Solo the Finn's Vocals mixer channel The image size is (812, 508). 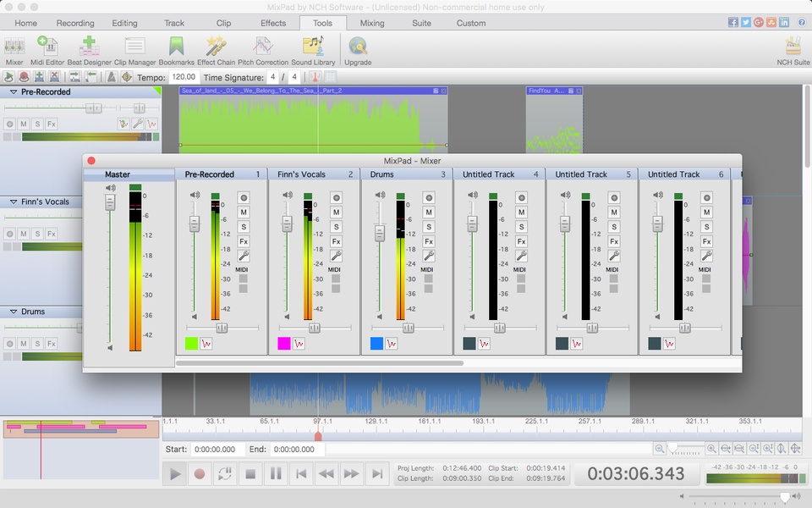336,227
